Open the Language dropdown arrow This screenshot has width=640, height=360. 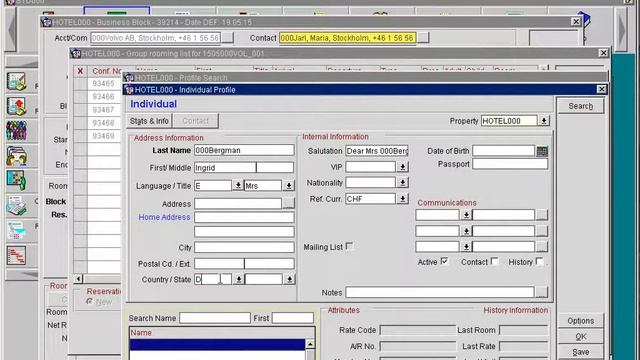point(238,185)
